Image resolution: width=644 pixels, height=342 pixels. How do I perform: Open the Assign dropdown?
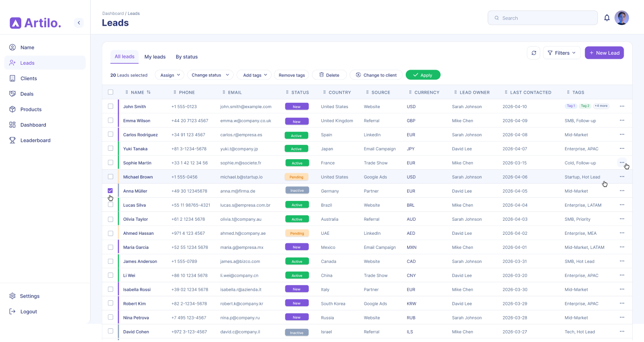coord(170,75)
